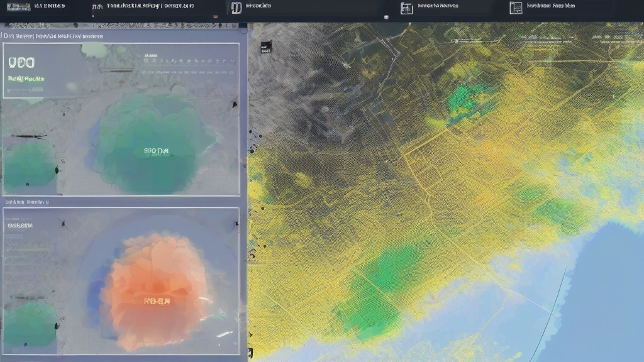Viewport: 644px width, 362px height.
Task: Open the menu label next to the document icon
Action: tap(258, 6)
